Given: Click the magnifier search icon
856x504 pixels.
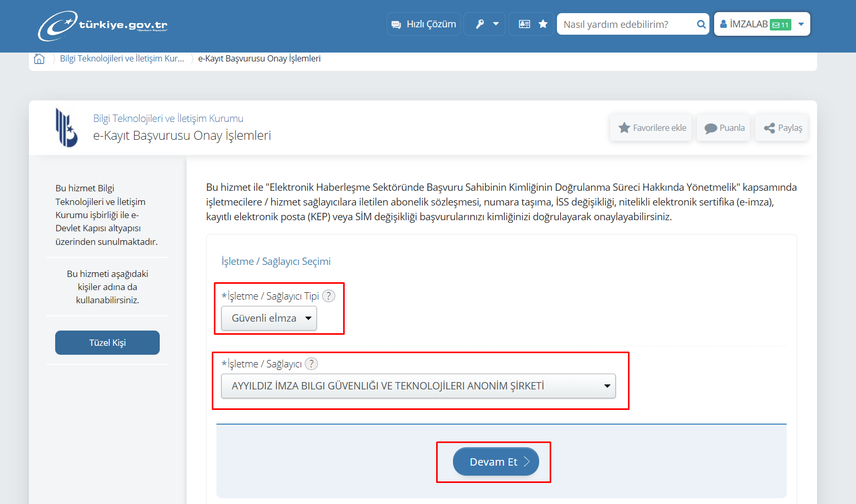Looking at the screenshot, I should click(x=701, y=24).
